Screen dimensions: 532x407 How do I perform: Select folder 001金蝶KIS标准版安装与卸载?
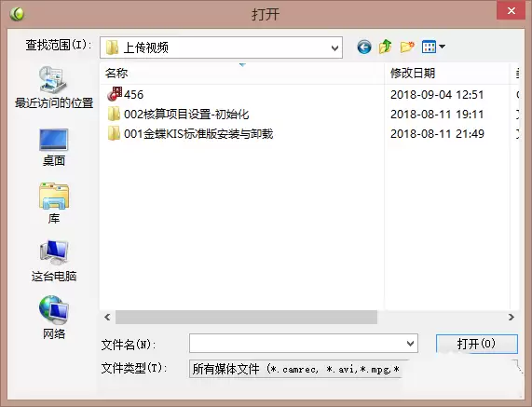click(x=190, y=133)
